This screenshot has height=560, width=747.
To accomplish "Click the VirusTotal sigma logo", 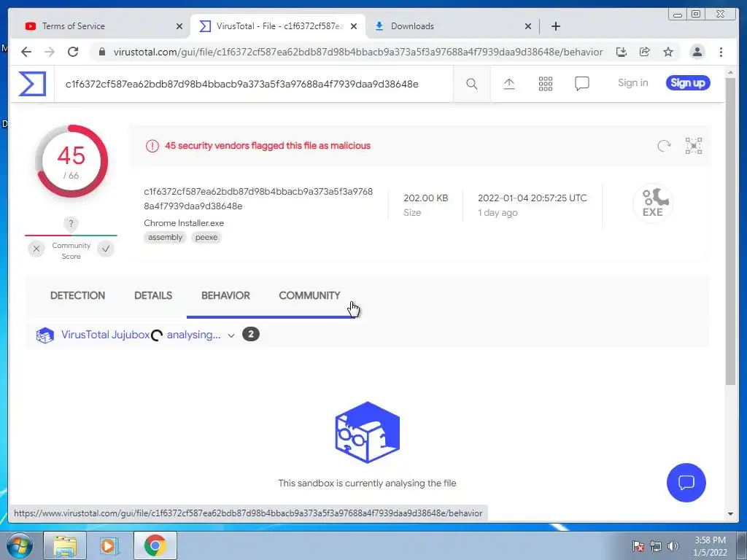I will pyautogui.click(x=32, y=84).
